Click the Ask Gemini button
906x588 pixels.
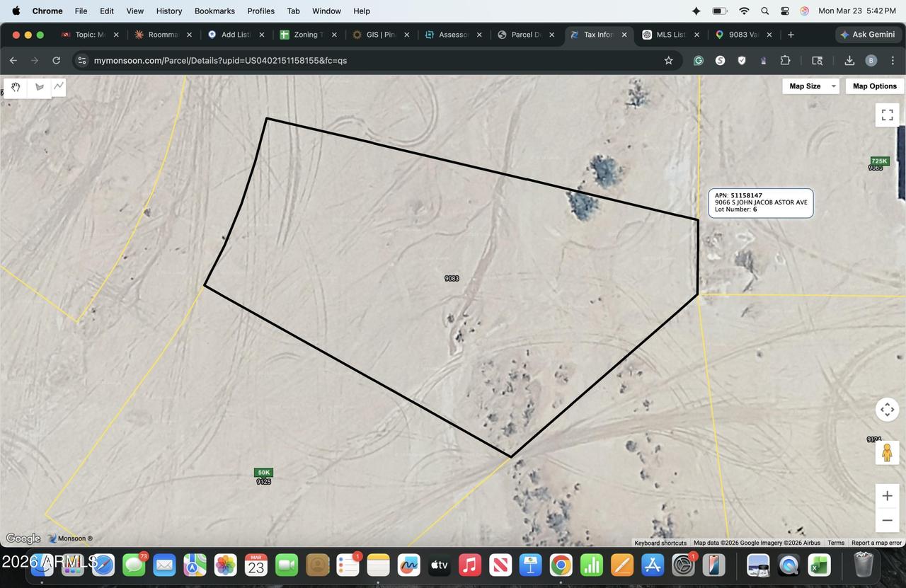tap(867, 35)
